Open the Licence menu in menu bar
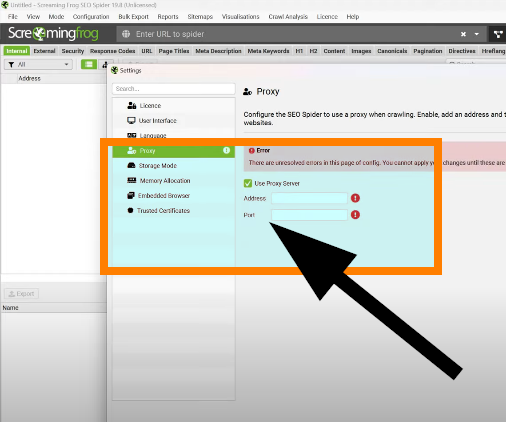The width and height of the screenshot is (506, 422). point(327,16)
